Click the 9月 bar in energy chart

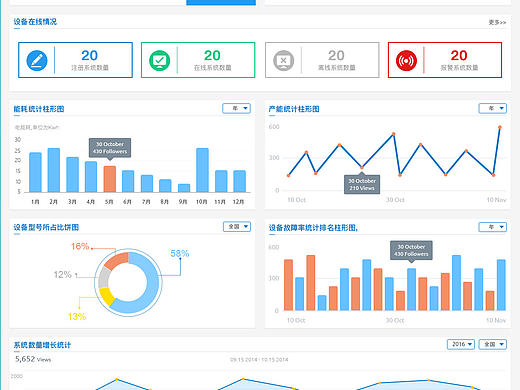[x=184, y=188]
